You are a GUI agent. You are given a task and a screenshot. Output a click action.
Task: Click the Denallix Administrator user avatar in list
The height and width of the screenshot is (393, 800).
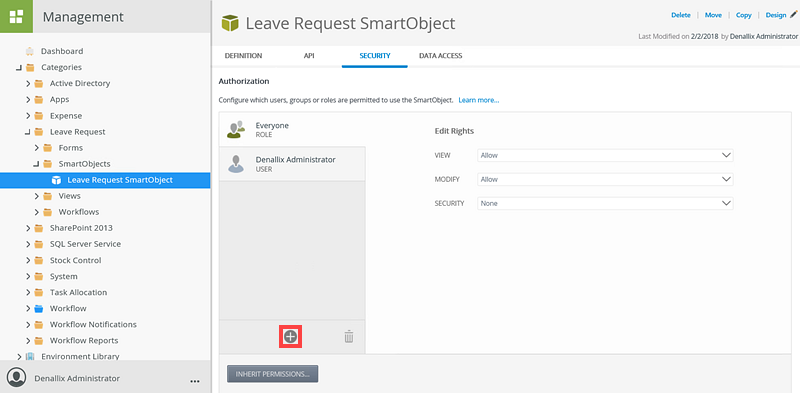coord(236,164)
